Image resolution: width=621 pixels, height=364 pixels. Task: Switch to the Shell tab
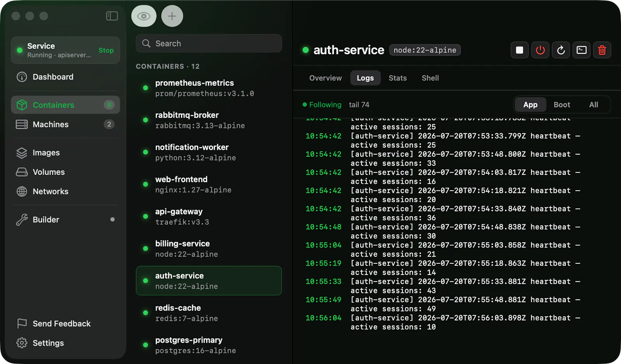click(x=430, y=78)
